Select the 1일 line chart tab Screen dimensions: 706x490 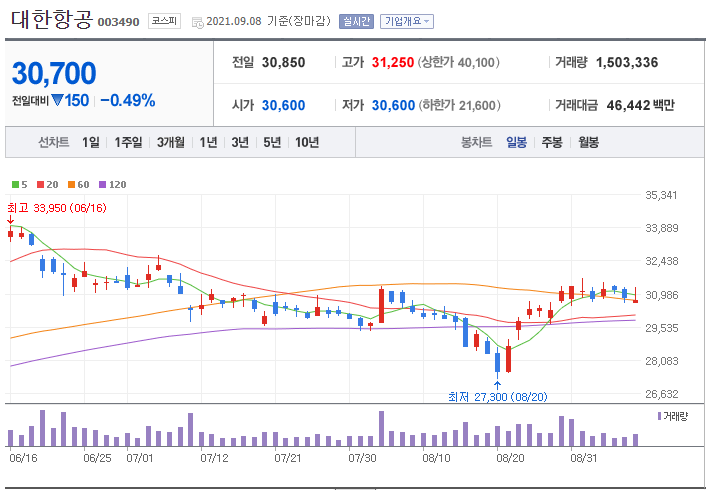(x=91, y=143)
